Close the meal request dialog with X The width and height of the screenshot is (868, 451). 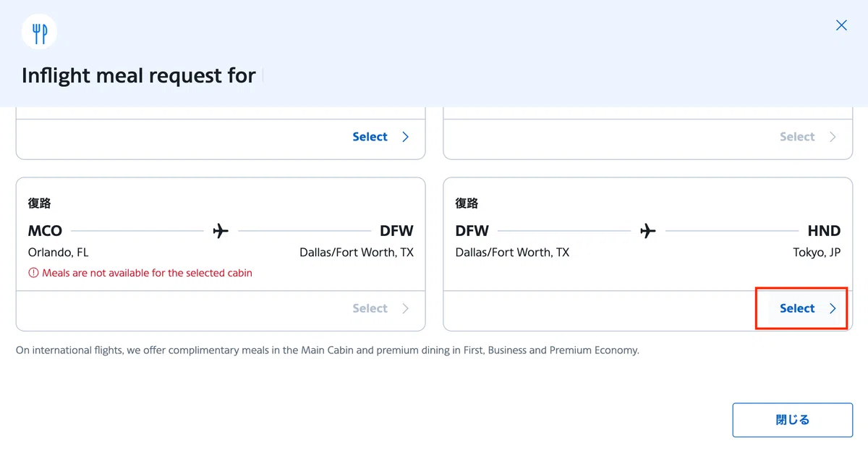point(841,25)
